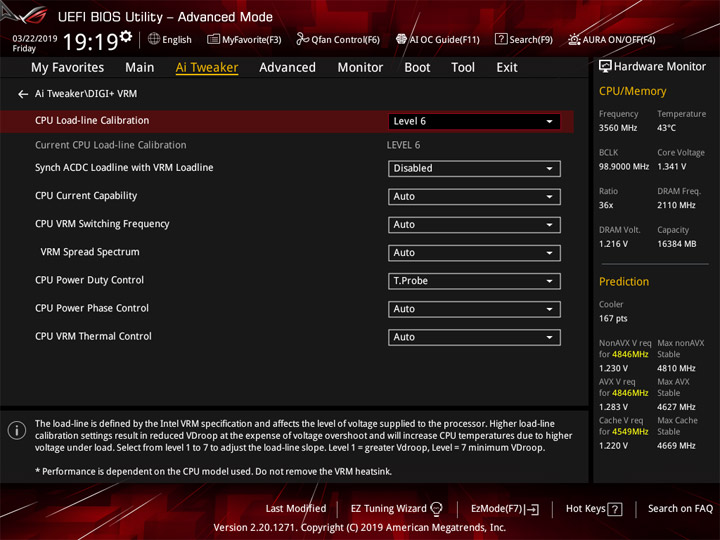Click the Hot Keys question mark box
This screenshot has height=540, width=720.
[614, 509]
